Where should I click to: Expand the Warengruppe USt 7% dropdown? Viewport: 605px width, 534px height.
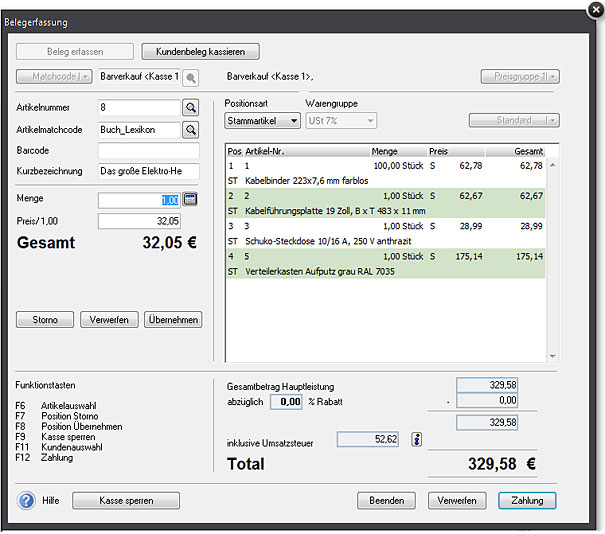tap(341, 121)
